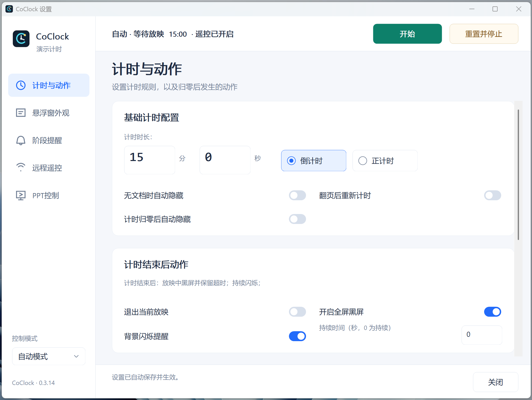
Task: Select the 倒计时 radio option
Action: click(x=314, y=161)
